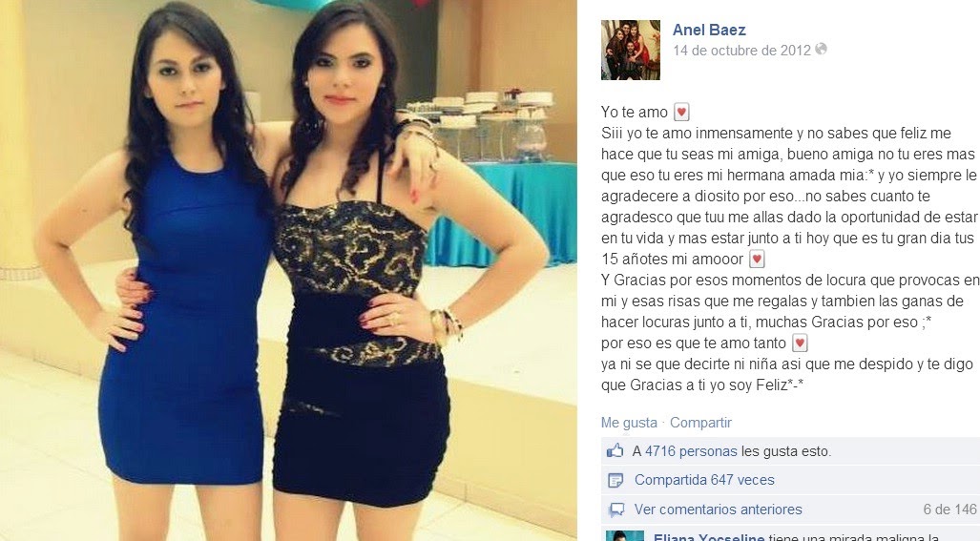Click the public globe privacy icon
Screen dimensions: 980x541
pos(821,49)
